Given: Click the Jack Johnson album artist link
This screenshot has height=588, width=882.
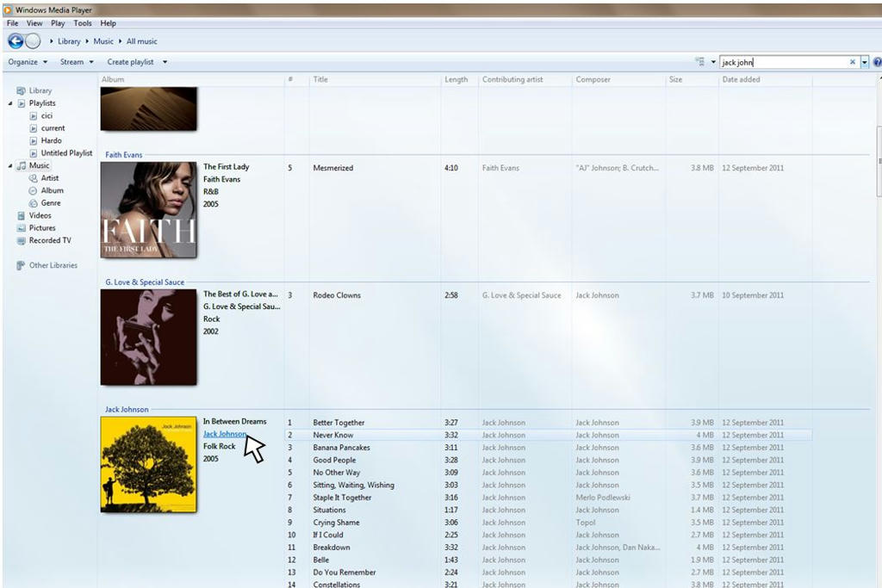Looking at the screenshot, I should coord(225,434).
